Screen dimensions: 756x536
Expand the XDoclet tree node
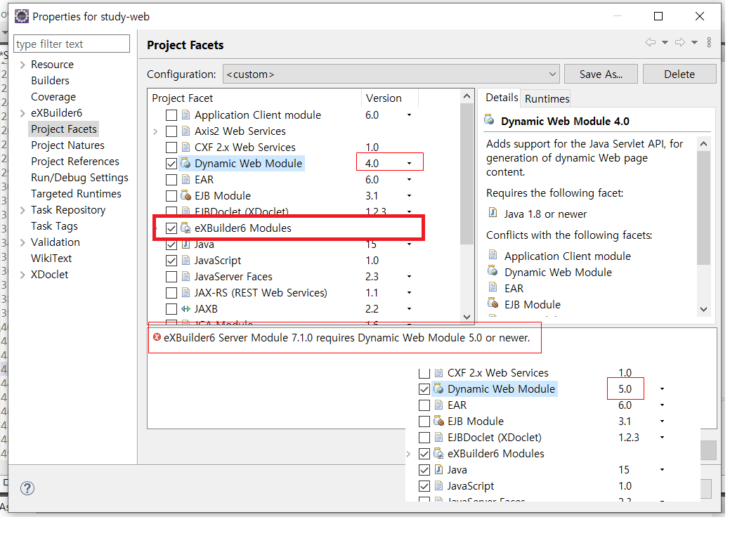[x=22, y=275]
